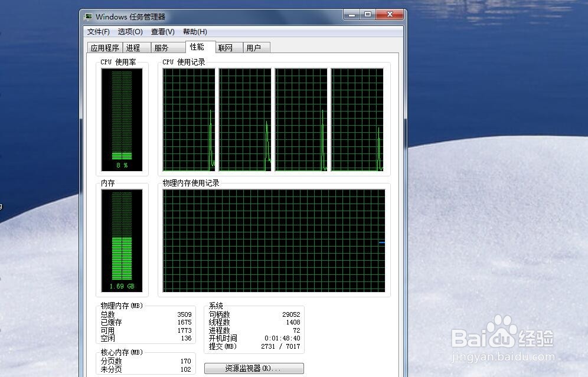Switch to the 用户 tab

[x=256, y=48]
